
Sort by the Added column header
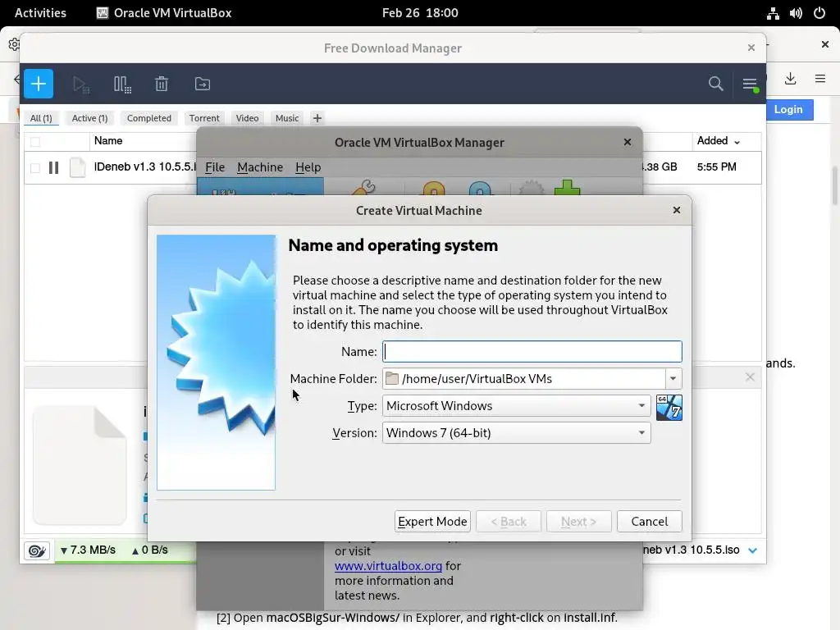718,141
